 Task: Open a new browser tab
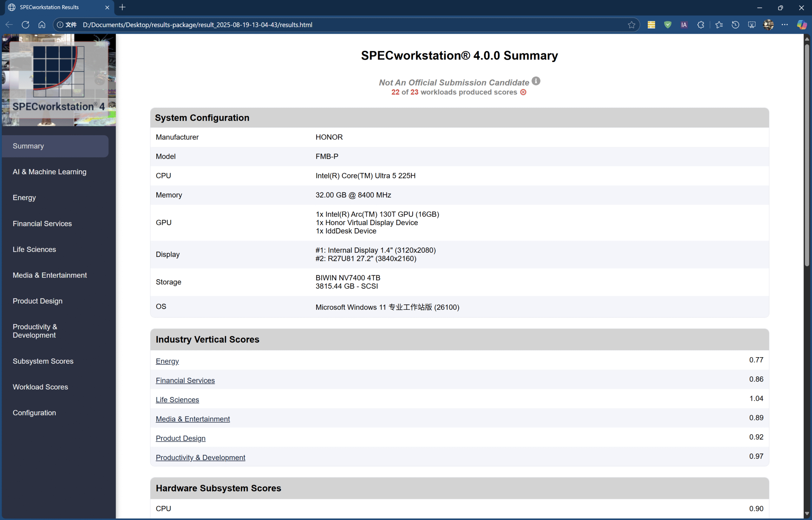pyautogui.click(x=122, y=7)
